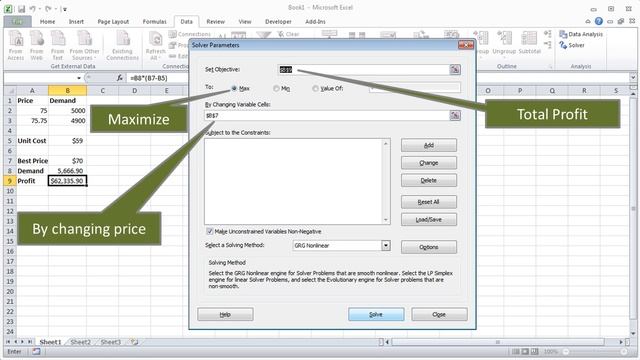Click the Insert Worksheet icon
The image size is (640, 360).
(134, 342)
